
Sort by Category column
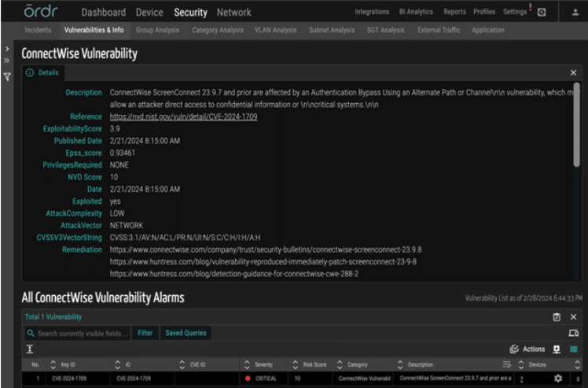[340, 364]
